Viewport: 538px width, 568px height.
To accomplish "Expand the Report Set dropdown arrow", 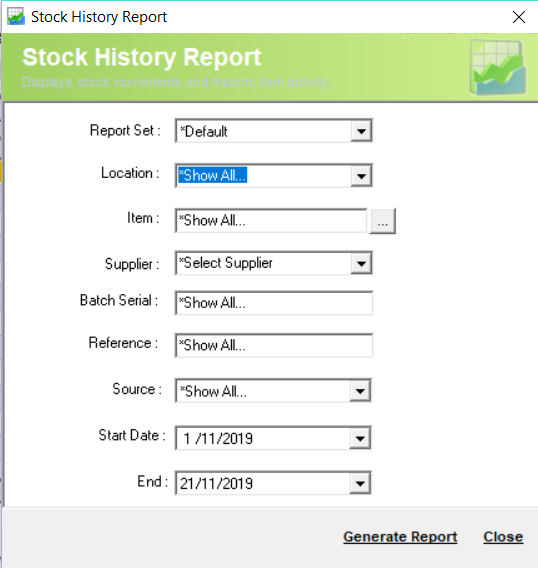I will tap(361, 131).
